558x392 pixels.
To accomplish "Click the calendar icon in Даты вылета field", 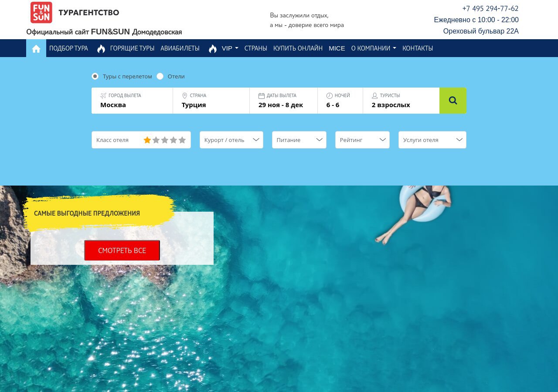I will pyautogui.click(x=262, y=95).
